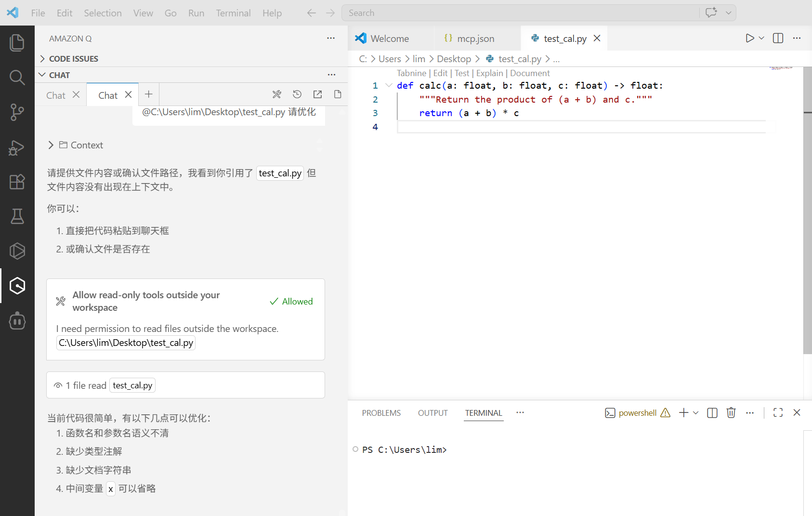This screenshot has width=812, height=516.
Task: Open the Run and Debug view
Action: [x=17, y=147]
